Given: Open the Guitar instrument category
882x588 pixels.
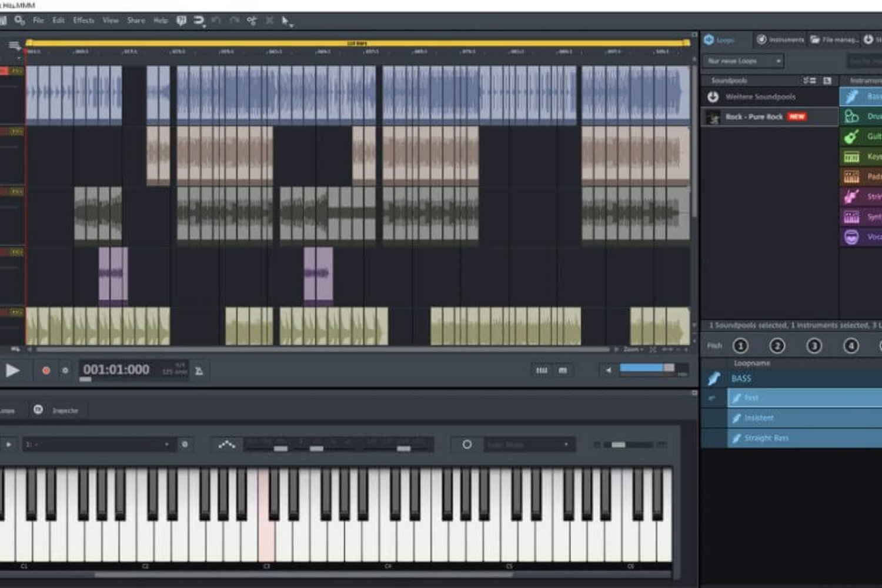Looking at the screenshot, I should point(864,136).
